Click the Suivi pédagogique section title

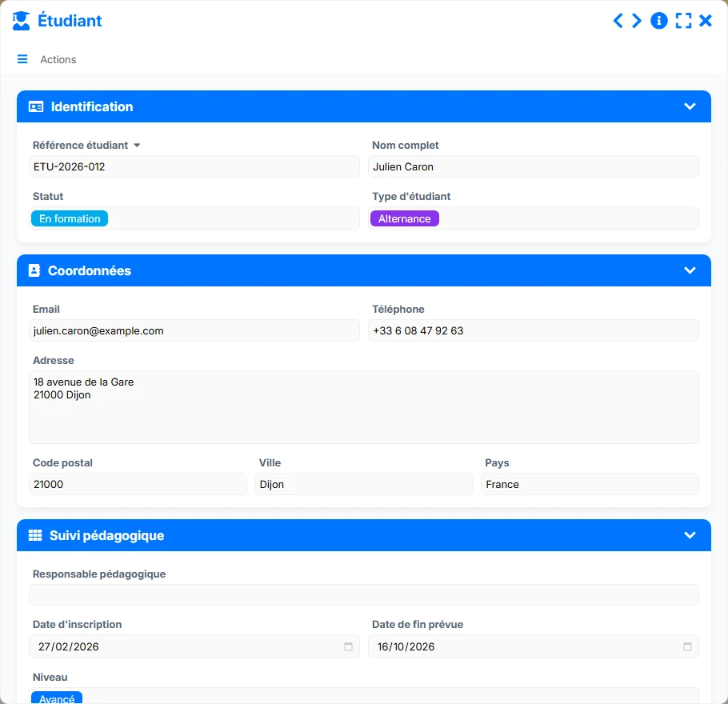pos(106,535)
